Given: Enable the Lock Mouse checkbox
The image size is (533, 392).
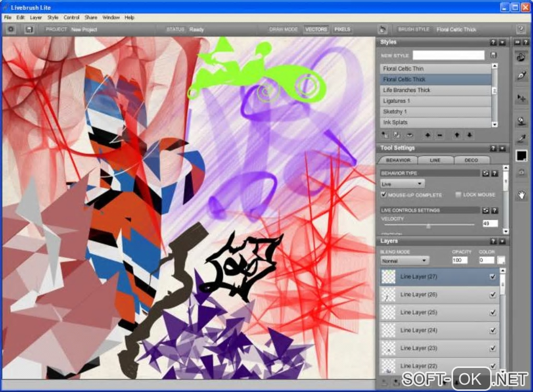Looking at the screenshot, I should coord(458,194).
